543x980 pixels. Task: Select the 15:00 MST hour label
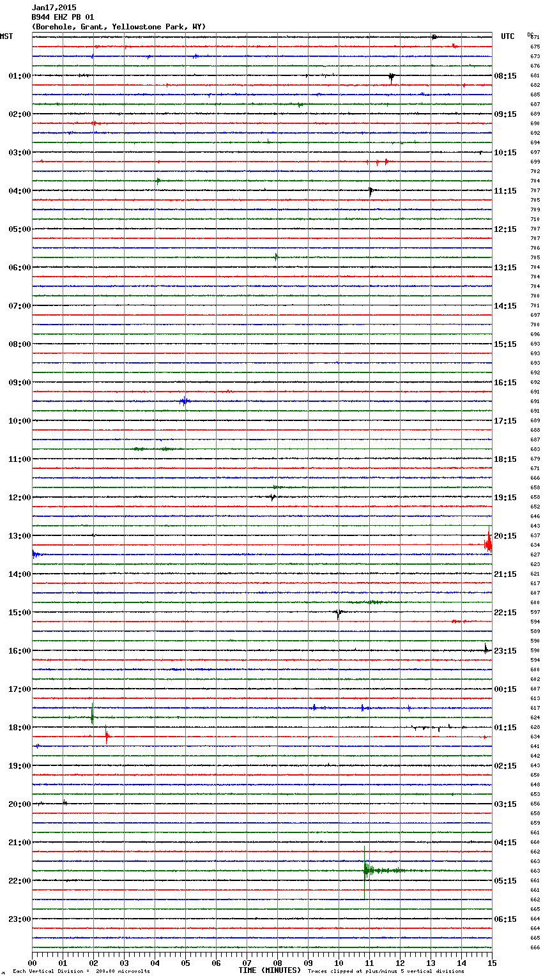(20, 612)
